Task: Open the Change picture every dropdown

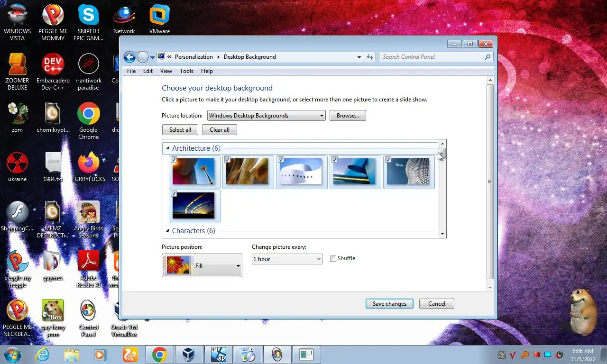Action: click(x=287, y=259)
